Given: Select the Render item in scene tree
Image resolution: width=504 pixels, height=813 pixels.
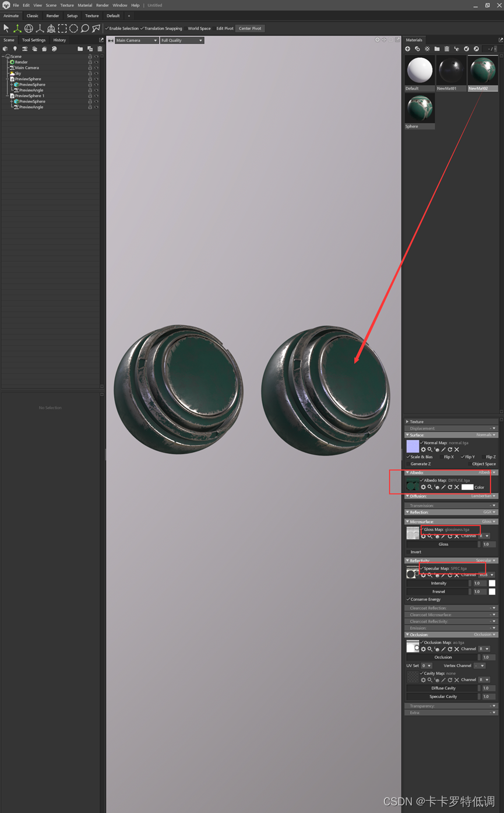Looking at the screenshot, I should click(x=22, y=62).
